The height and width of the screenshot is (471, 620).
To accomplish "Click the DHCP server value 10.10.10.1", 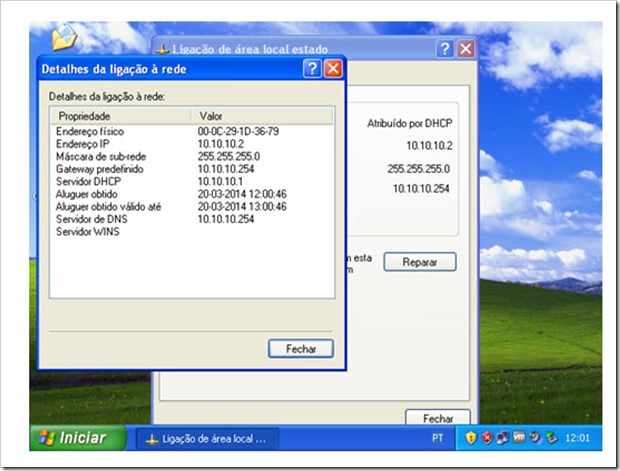I will pyautogui.click(x=220, y=182).
